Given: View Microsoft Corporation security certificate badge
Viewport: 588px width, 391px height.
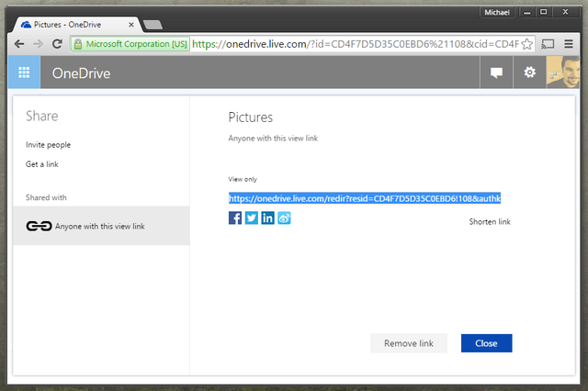Looking at the screenshot, I should [130, 44].
